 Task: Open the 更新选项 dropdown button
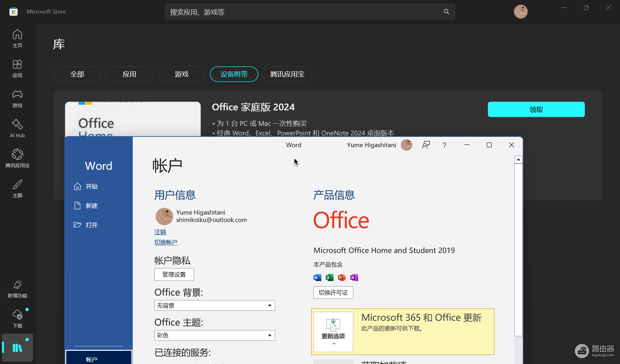pyautogui.click(x=333, y=332)
